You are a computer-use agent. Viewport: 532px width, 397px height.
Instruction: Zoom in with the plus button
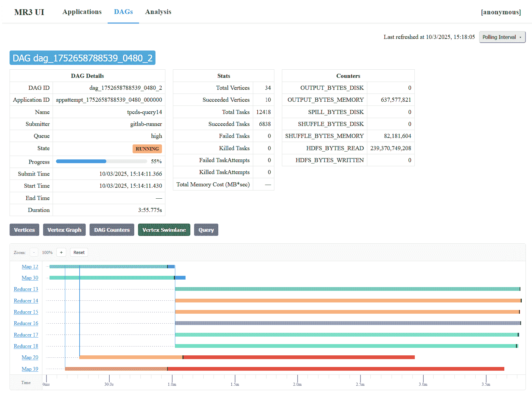61,253
